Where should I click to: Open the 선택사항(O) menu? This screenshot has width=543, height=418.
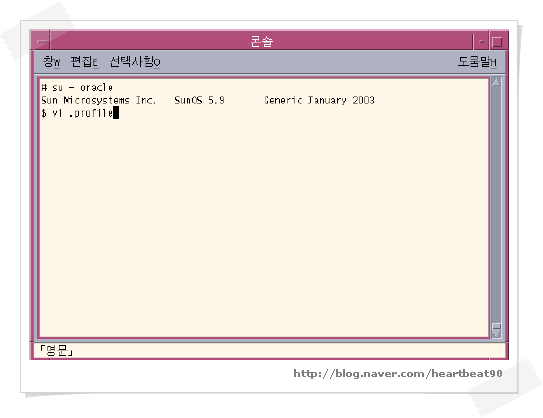135,62
